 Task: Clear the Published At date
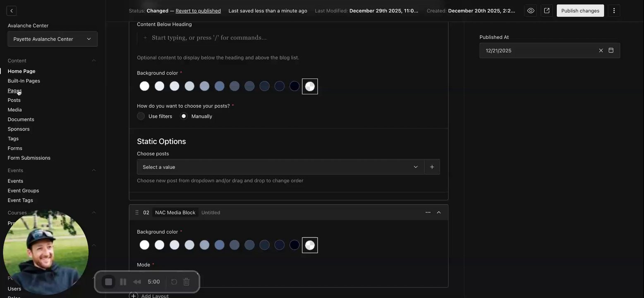[601, 50]
